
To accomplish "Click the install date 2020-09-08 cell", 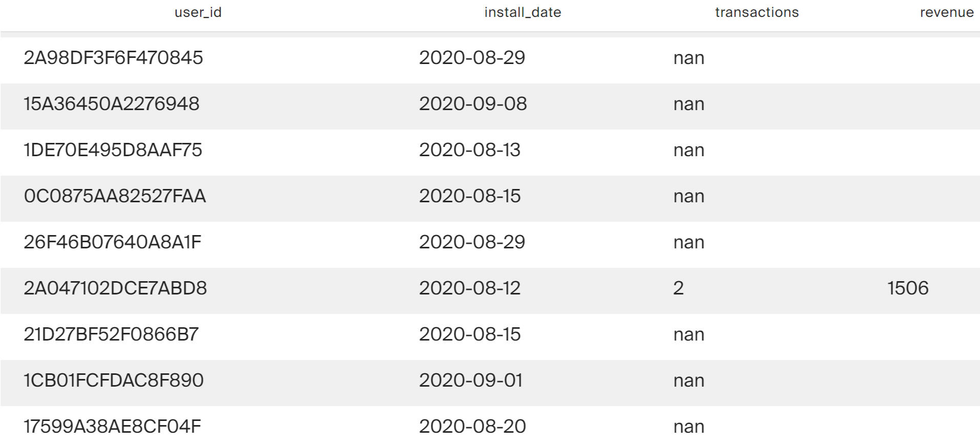I will point(472,104).
